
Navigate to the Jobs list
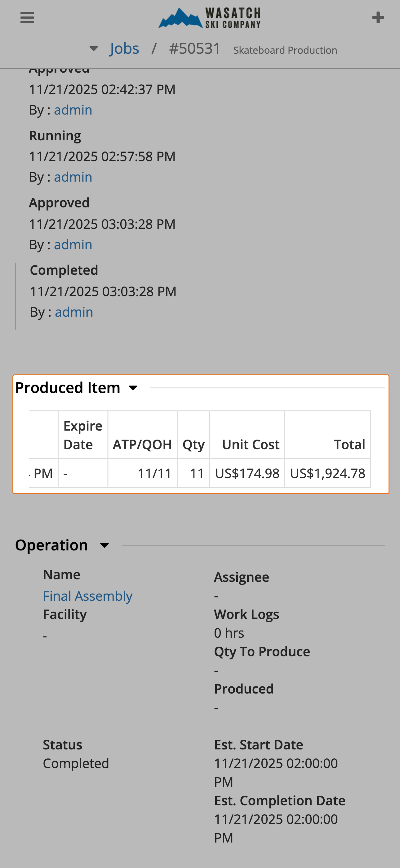[124, 48]
